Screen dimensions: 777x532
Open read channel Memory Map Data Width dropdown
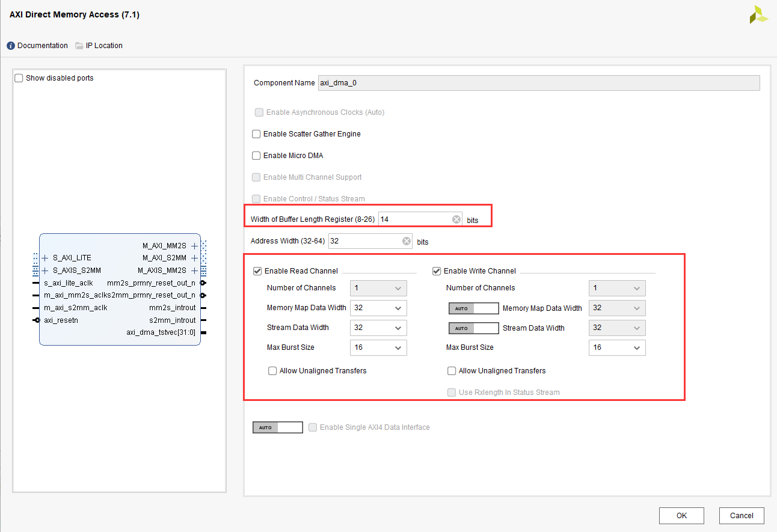pyautogui.click(x=378, y=308)
